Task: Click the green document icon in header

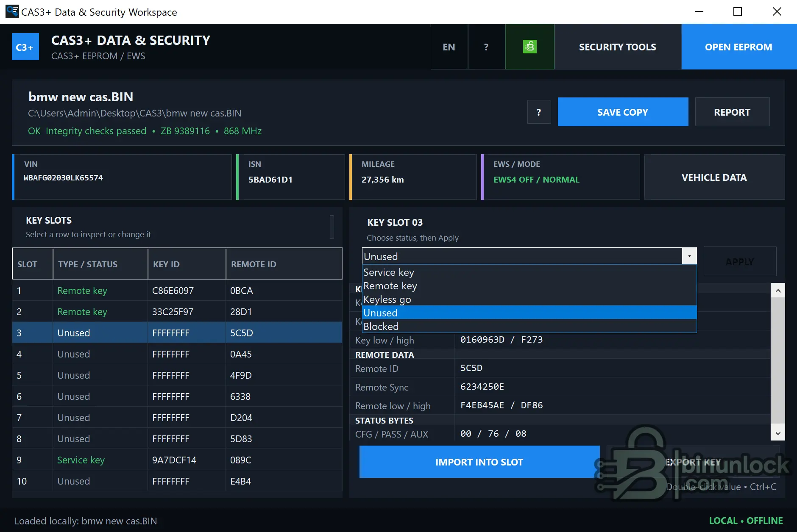Action: point(529,47)
